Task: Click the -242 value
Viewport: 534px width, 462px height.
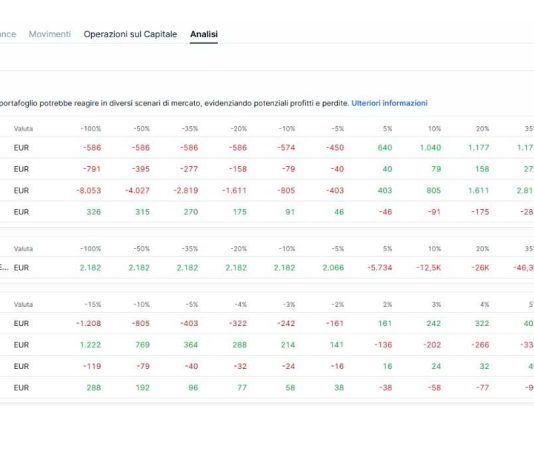Action: coord(286,323)
